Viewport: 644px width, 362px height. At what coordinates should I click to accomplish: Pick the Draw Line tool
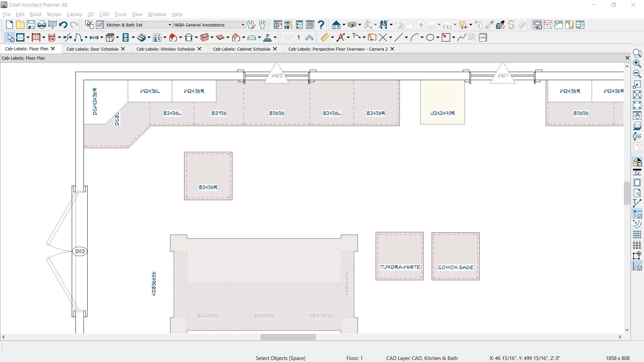coord(398,38)
